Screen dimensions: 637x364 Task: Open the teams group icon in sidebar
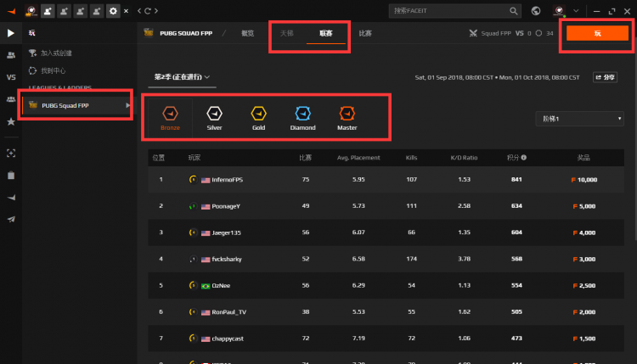tap(11, 99)
